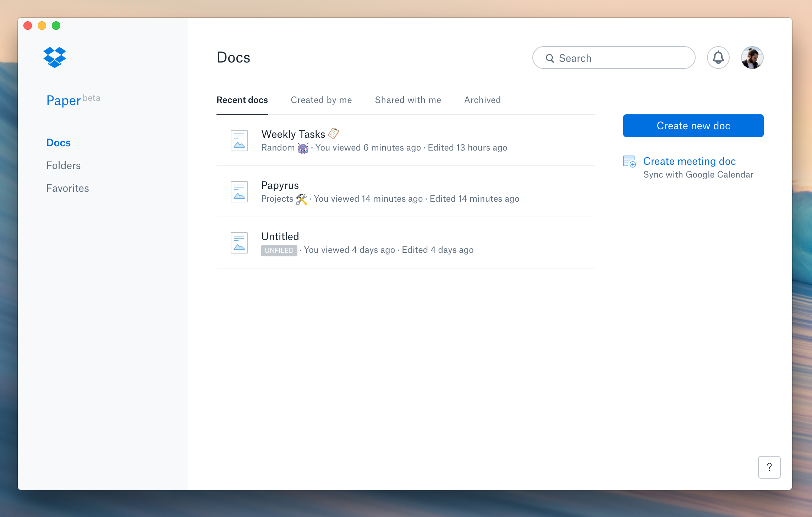Viewport: 812px width, 517px height.
Task: Click the Papyrus document icon
Action: [239, 191]
